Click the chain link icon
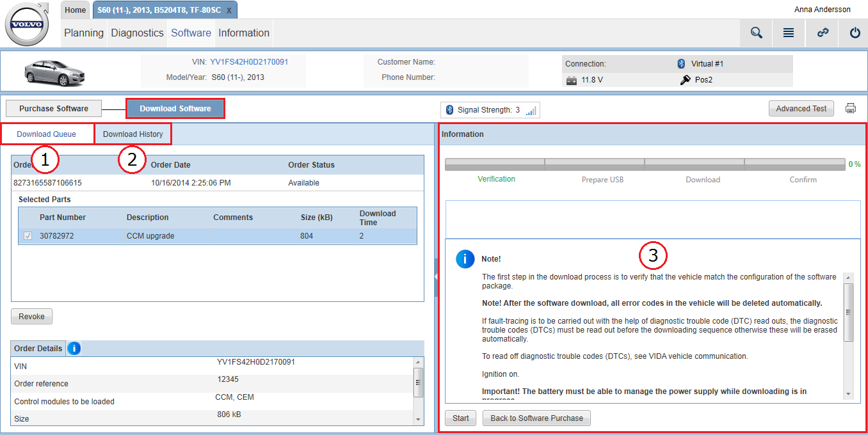Screen dimensions: 868x435 coord(823,33)
